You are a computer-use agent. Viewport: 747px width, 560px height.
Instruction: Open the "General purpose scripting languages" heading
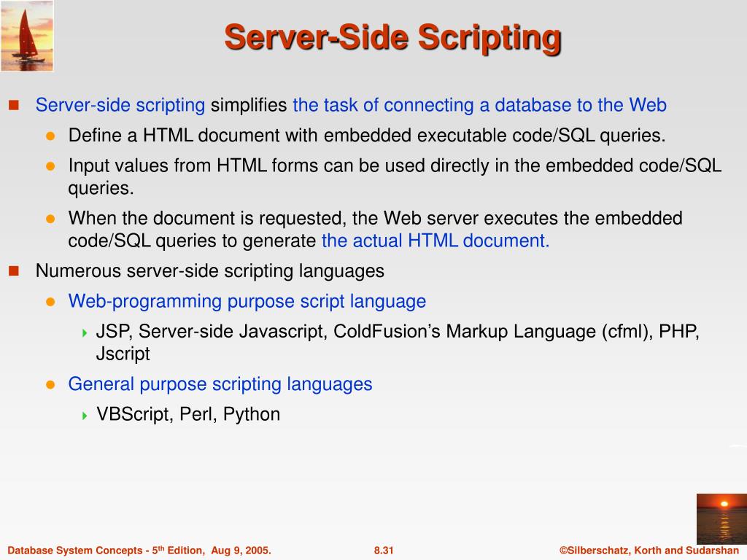[220, 384]
